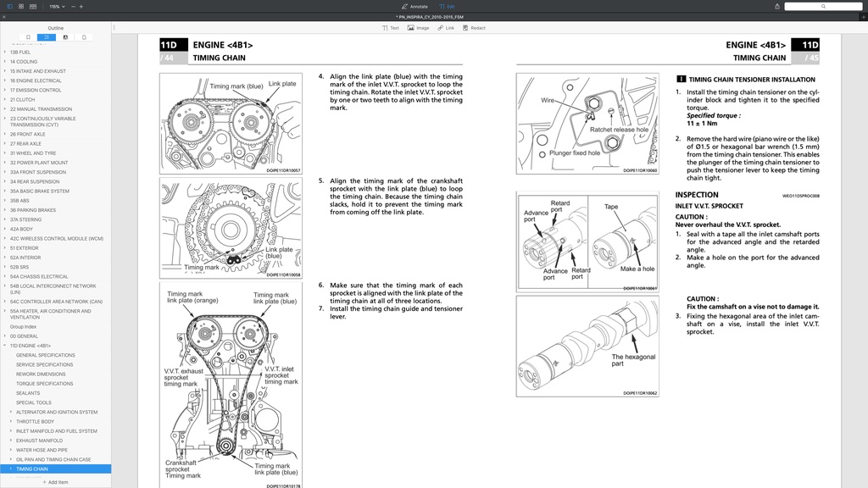Toggle the bookmarks tab in the sidebar

pos(29,37)
